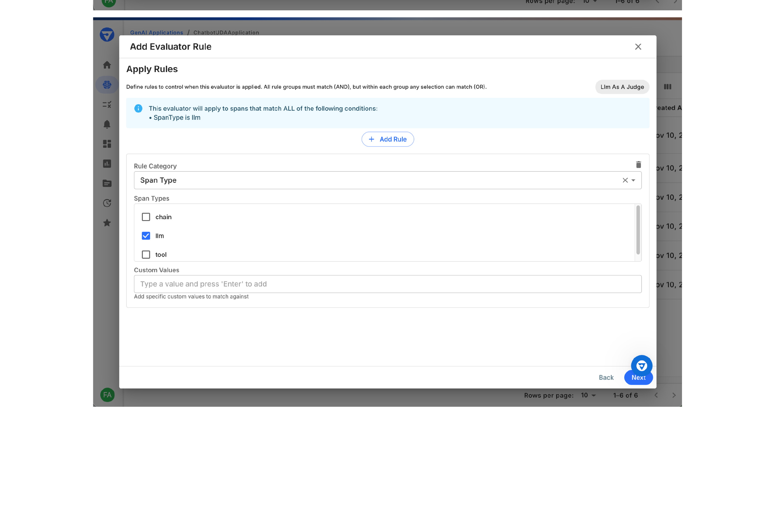Select the GenAI brain icon in sidebar

pos(107,85)
